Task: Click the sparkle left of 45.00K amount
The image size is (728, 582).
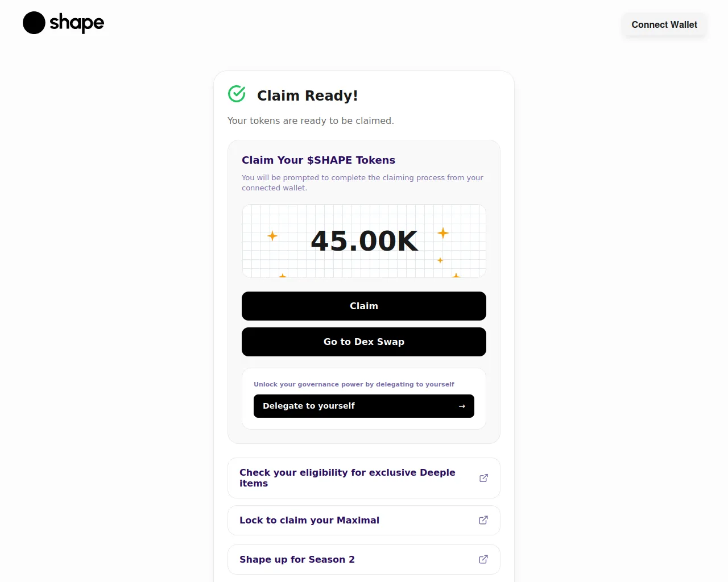Action: pos(272,235)
